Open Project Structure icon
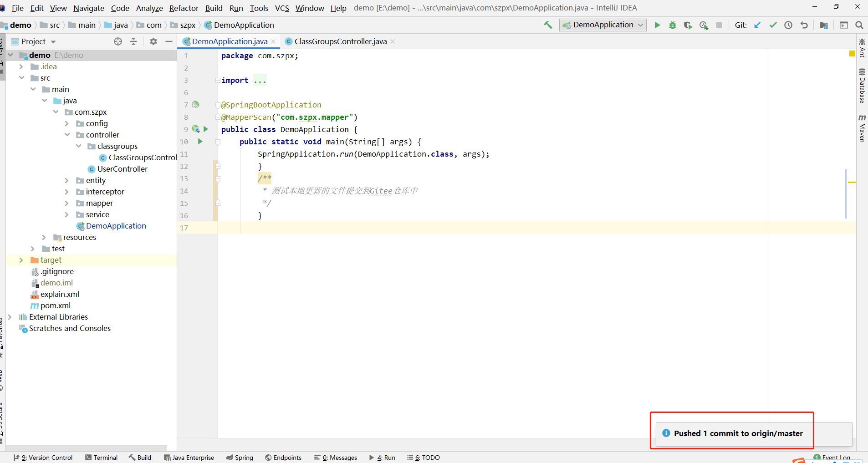The image size is (868, 463). click(824, 25)
